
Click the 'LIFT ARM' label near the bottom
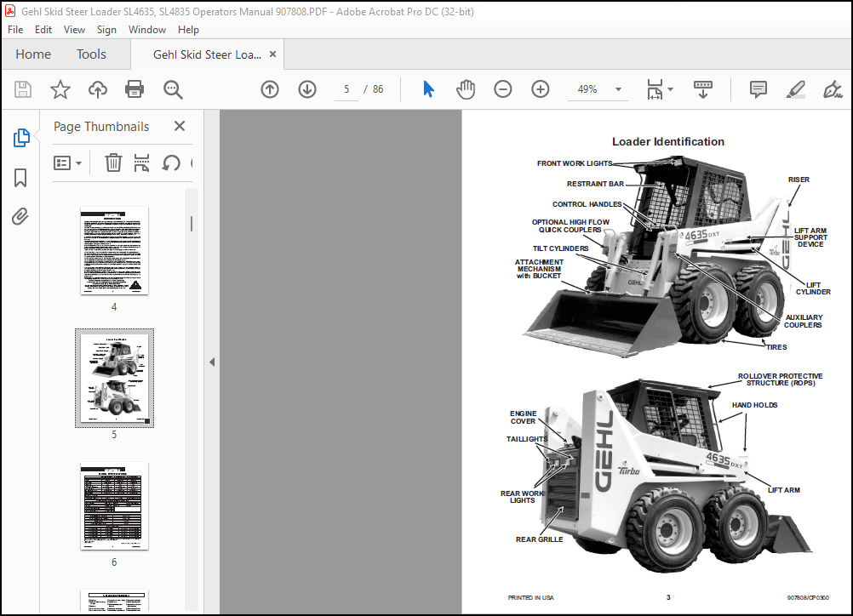pos(783,490)
